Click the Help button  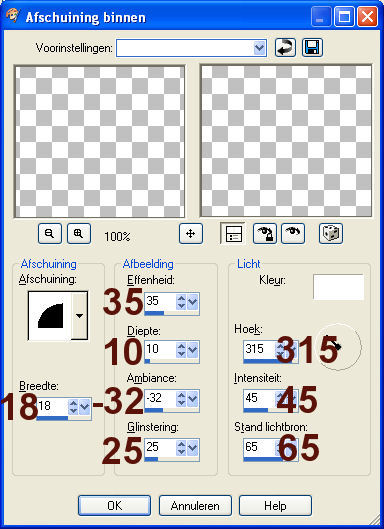(x=275, y=505)
